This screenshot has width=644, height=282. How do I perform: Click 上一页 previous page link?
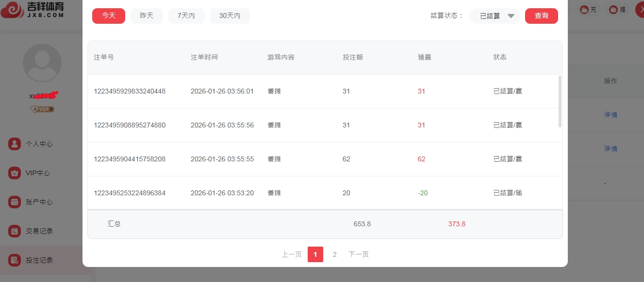click(x=292, y=254)
